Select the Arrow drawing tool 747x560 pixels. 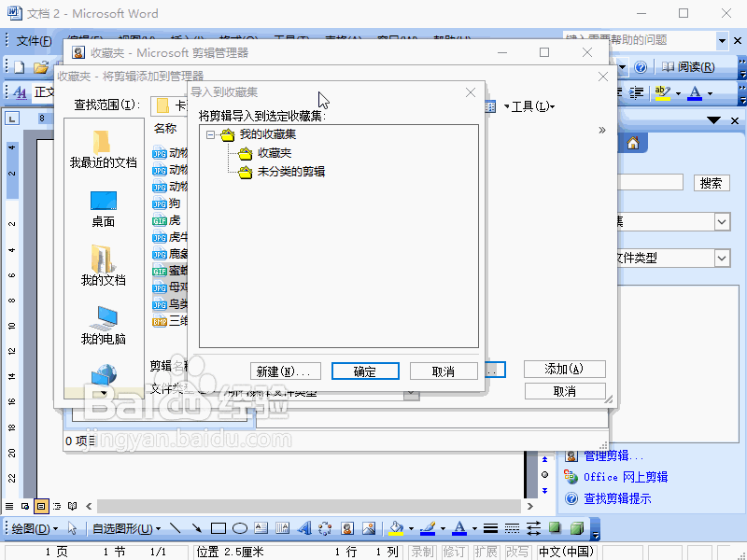(x=196, y=528)
